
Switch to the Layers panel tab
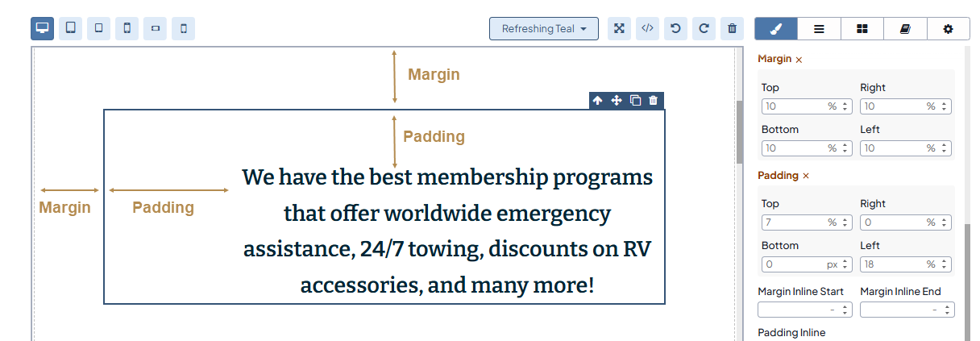click(819, 28)
